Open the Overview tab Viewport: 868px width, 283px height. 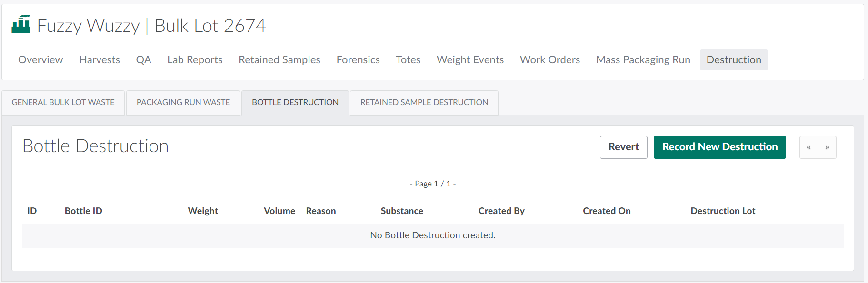coord(40,60)
